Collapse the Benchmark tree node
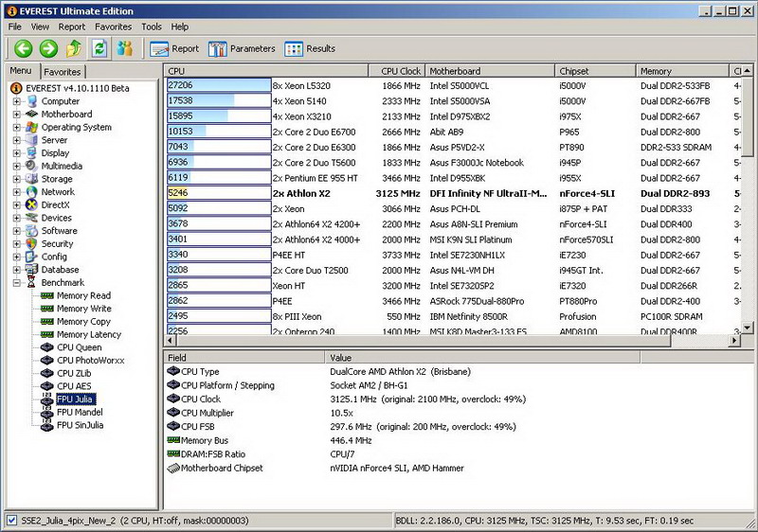 (16, 282)
